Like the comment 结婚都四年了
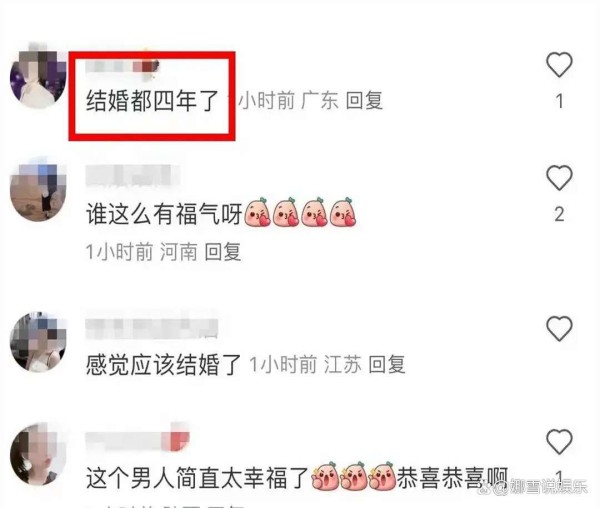 coord(559,65)
